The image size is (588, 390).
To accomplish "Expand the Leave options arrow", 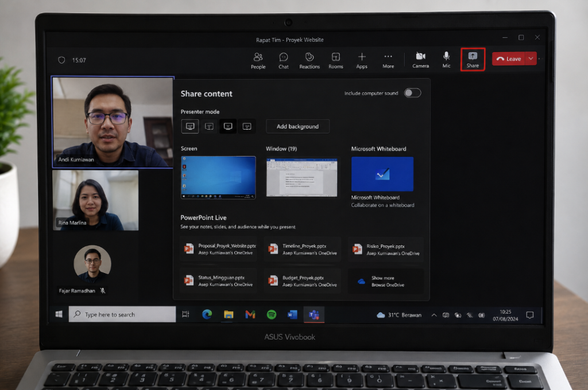I will (531, 59).
